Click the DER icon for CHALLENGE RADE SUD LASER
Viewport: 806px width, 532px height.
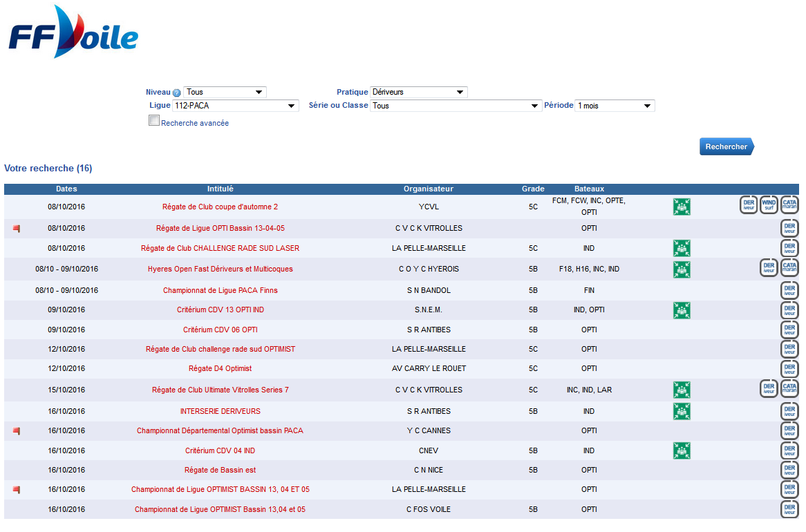click(789, 248)
